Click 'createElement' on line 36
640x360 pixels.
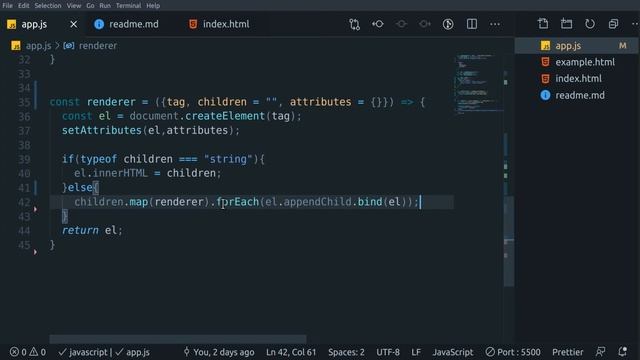coord(225,116)
